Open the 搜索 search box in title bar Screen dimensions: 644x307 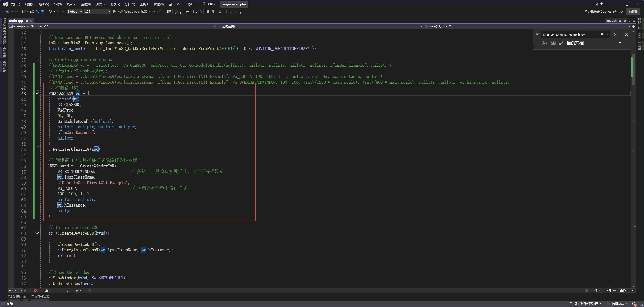[208, 4]
